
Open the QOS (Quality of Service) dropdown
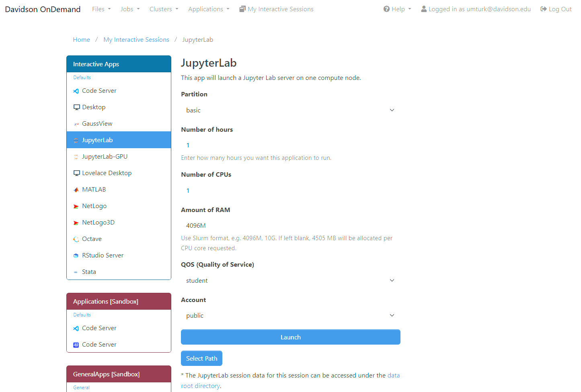(291, 280)
